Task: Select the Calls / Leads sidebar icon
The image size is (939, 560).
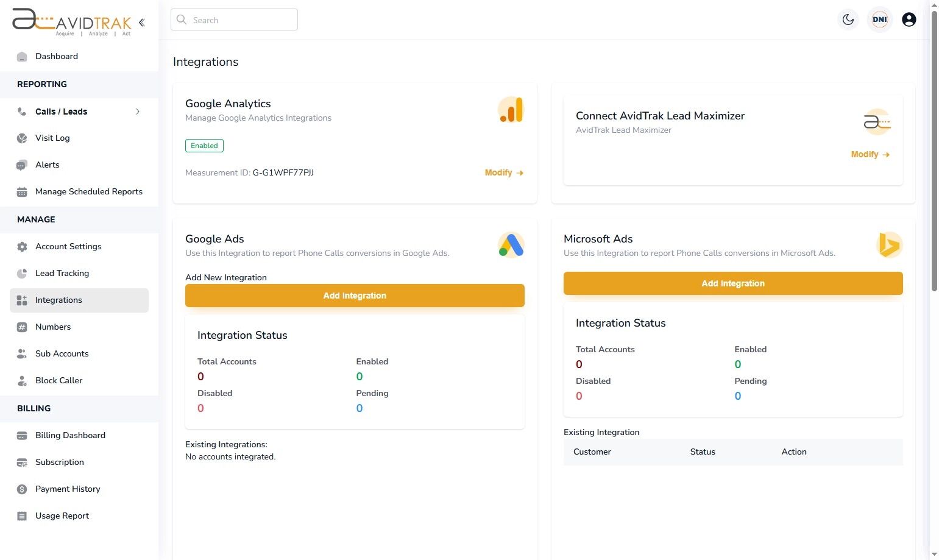Action: 22,112
